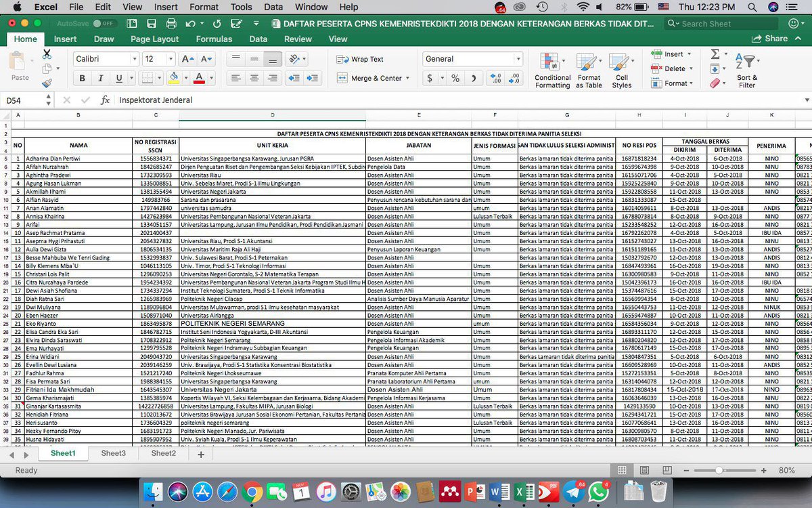This screenshot has width=812, height=508.
Task: Open Conditional Formatting menu
Action: tap(553, 71)
